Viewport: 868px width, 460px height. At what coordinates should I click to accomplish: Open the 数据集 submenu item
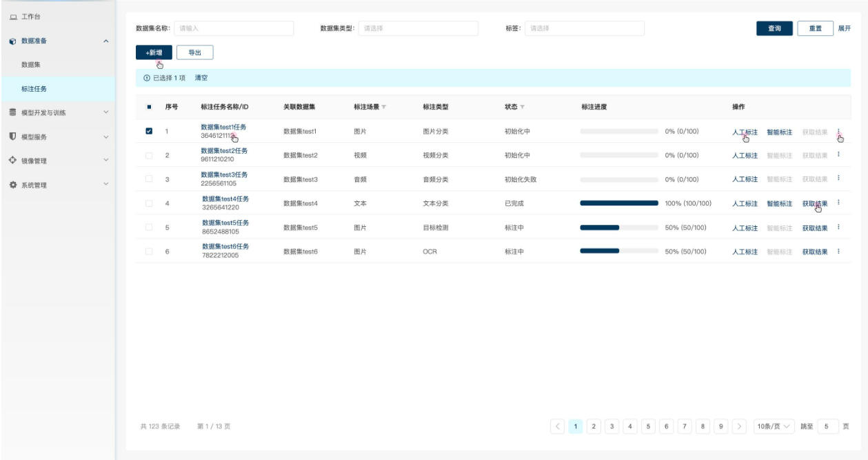tap(30, 65)
